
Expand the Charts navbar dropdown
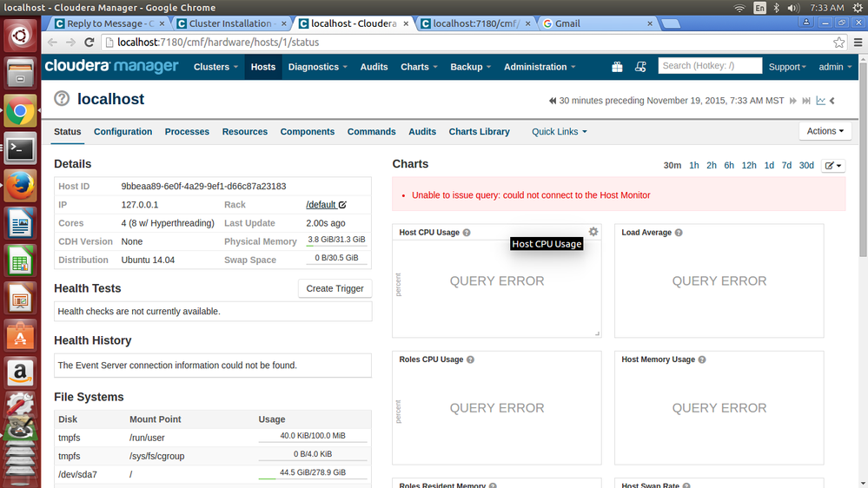(x=419, y=67)
